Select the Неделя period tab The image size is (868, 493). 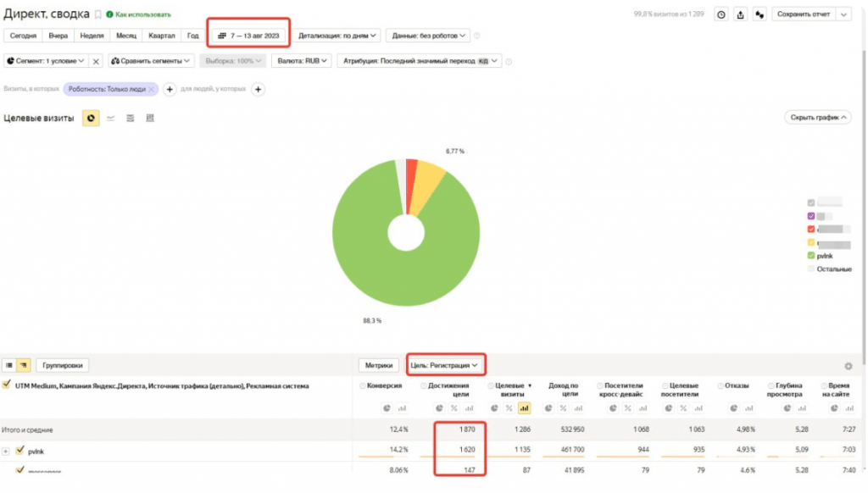92,36
